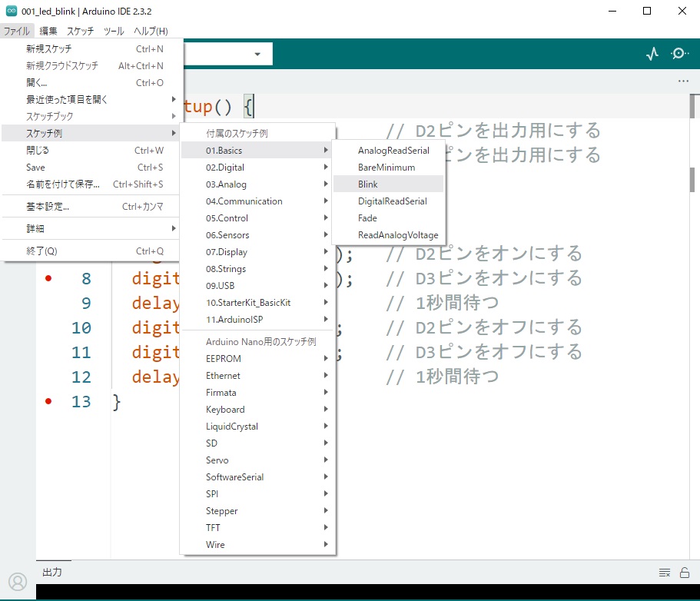Toggle output autoscroll lines icon
Screen dimensions: 700x601
tap(665, 573)
